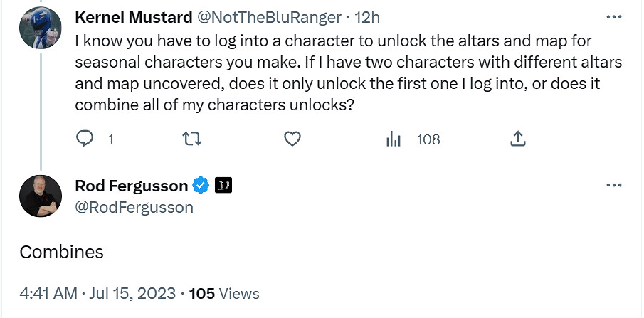Screen dimensions: 644x318
Task: Visit the @NotTheBluRanger handle link
Action: tap(263, 18)
